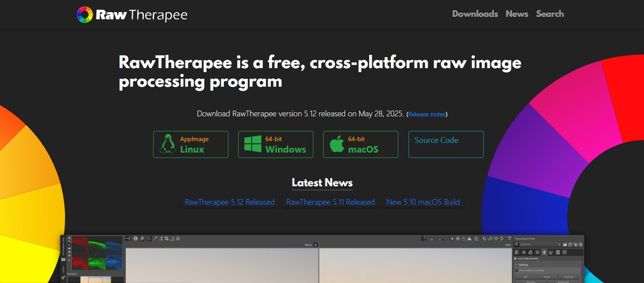Read the RawTherapee 5.11 Released news
Viewport: 644px width, 283px height.
click(330, 202)
